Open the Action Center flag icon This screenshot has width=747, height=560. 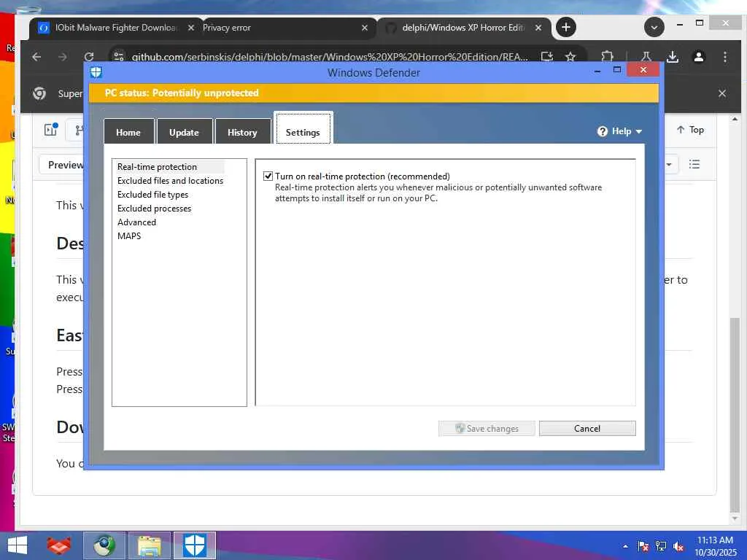tap(643, 546)
